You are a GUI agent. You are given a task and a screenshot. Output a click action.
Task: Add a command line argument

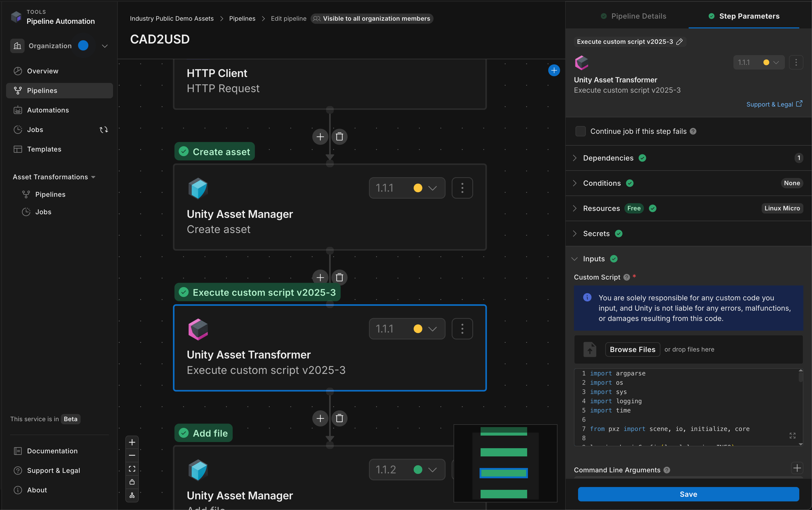coord(797,468)
